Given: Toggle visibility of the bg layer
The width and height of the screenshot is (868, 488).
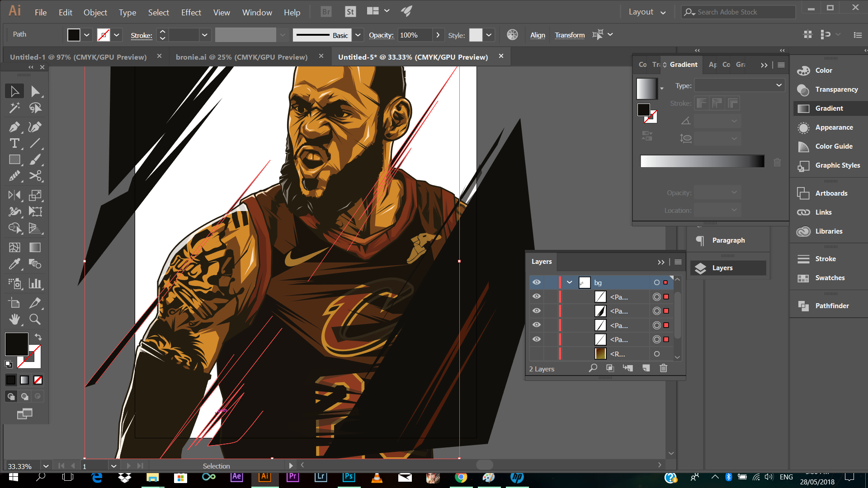Looking at the screenshot, I should (x=537, y=282).
